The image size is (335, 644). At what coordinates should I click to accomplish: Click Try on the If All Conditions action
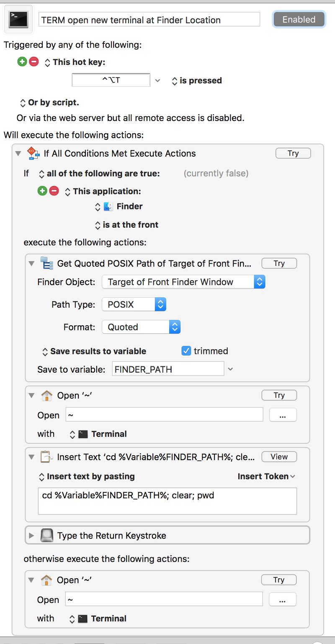tap(293, 153)
